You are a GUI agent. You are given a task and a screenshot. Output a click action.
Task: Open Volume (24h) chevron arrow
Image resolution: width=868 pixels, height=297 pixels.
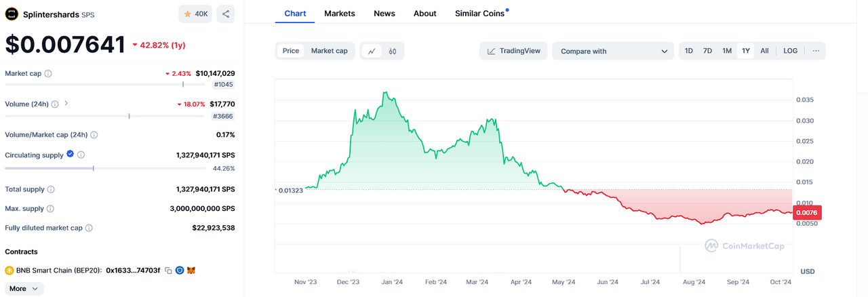[66, 104]
